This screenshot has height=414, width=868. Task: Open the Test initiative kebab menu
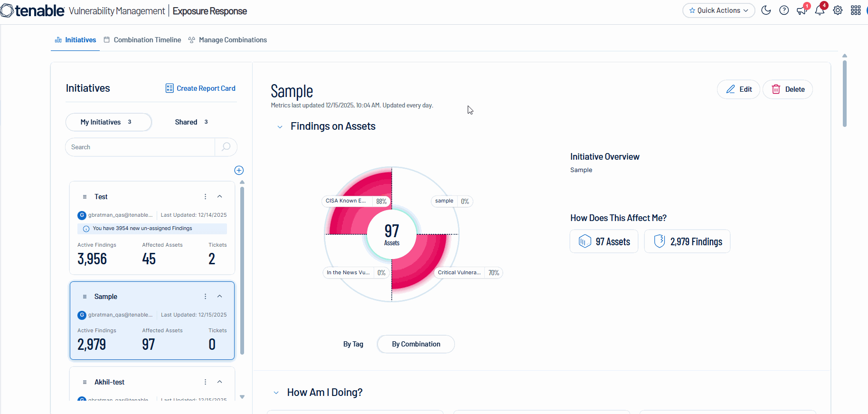tap(205, 197)
